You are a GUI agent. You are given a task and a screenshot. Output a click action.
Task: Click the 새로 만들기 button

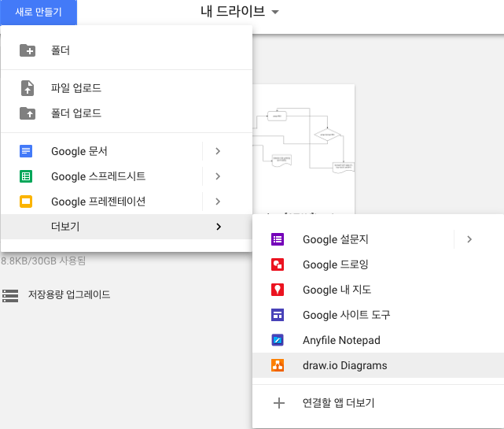(x=39, y=13)
